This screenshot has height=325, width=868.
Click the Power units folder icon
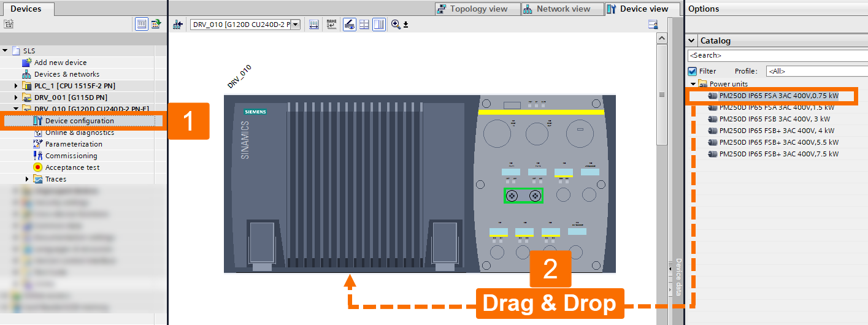click(x=703, y=83)
